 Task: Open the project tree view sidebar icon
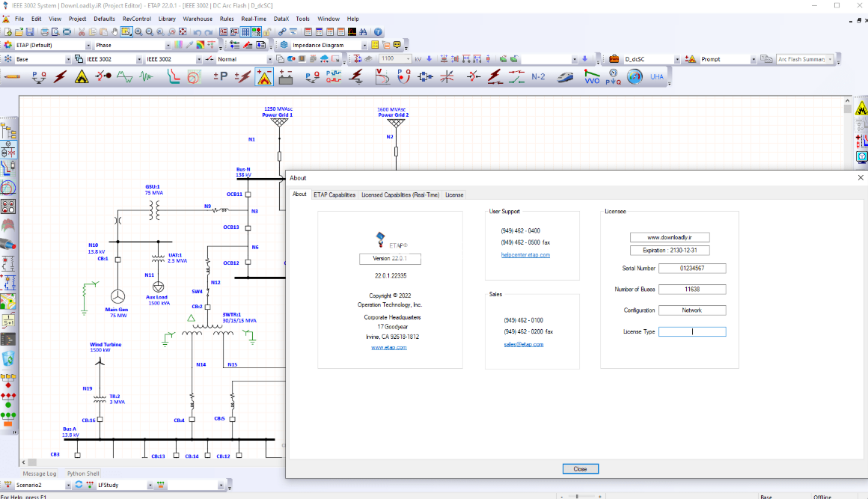click(x=8, y=131)
